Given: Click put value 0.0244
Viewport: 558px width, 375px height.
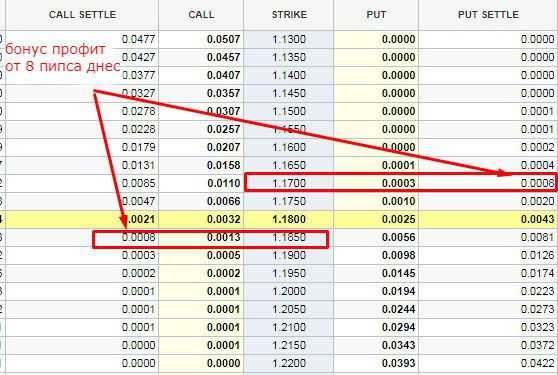Looking at the screenshot, I should pyautogui.click(x=398, y=309).
